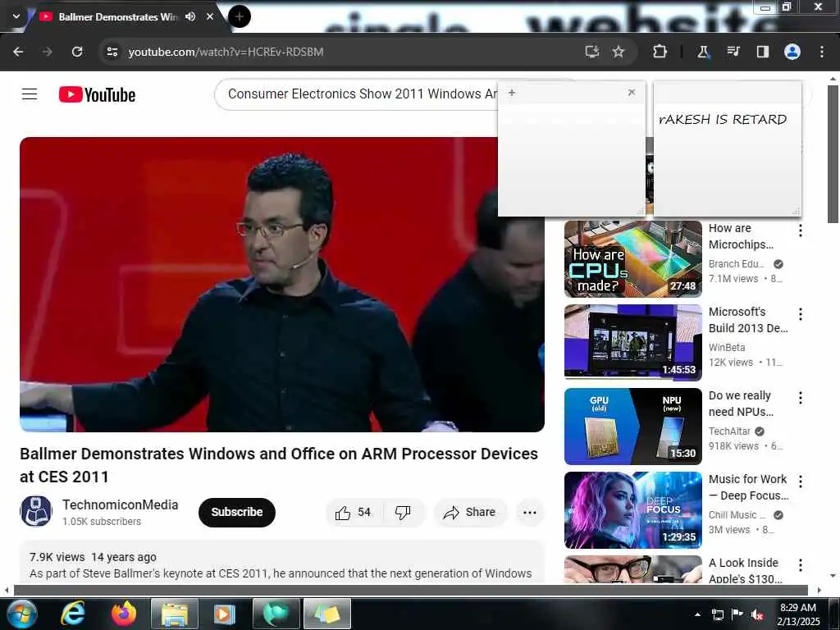Open Microsoft's Build 2013 thumbnail
840x630 pixels.
click(x=632, y=342)
